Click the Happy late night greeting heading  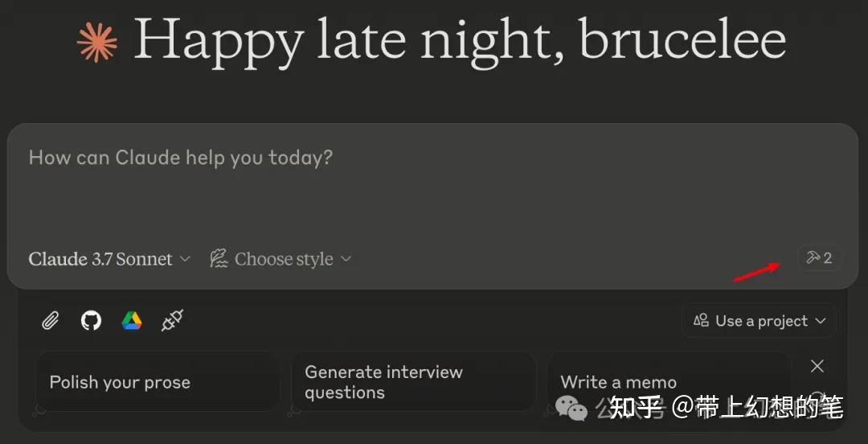pyautogui.click(x=459, y=40)
